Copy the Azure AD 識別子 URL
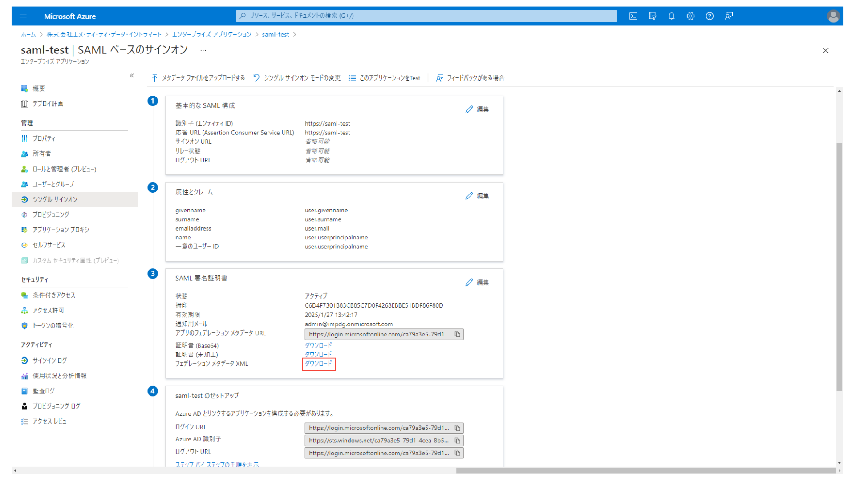The width and height of the screenshot is (868, 494). [x=458, y=441]
